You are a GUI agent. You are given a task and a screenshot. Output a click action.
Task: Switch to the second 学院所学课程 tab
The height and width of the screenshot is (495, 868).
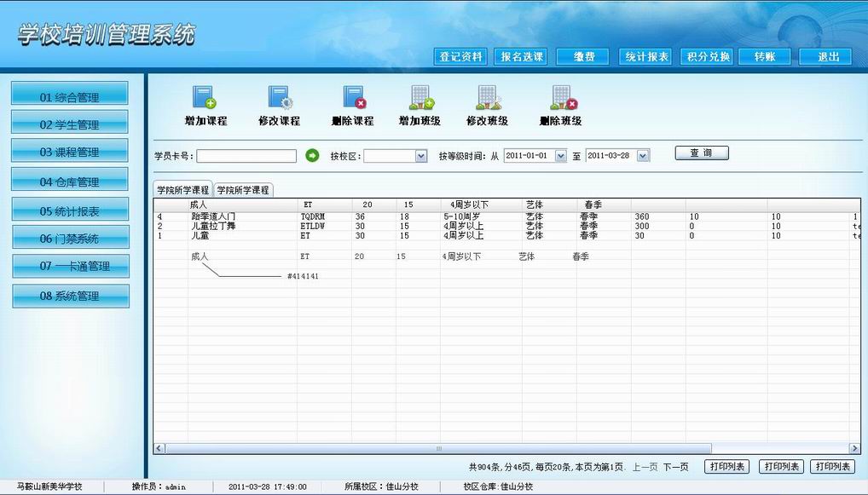pos(243,190)
